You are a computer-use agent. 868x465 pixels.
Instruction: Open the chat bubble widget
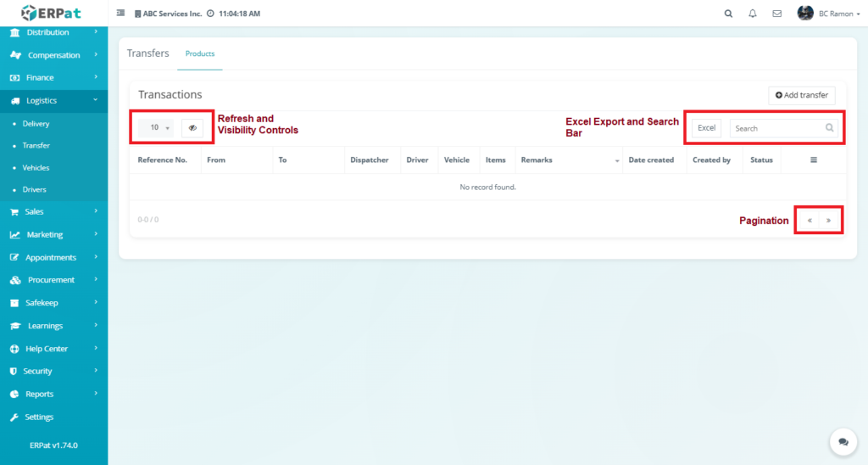pos(843,441)
